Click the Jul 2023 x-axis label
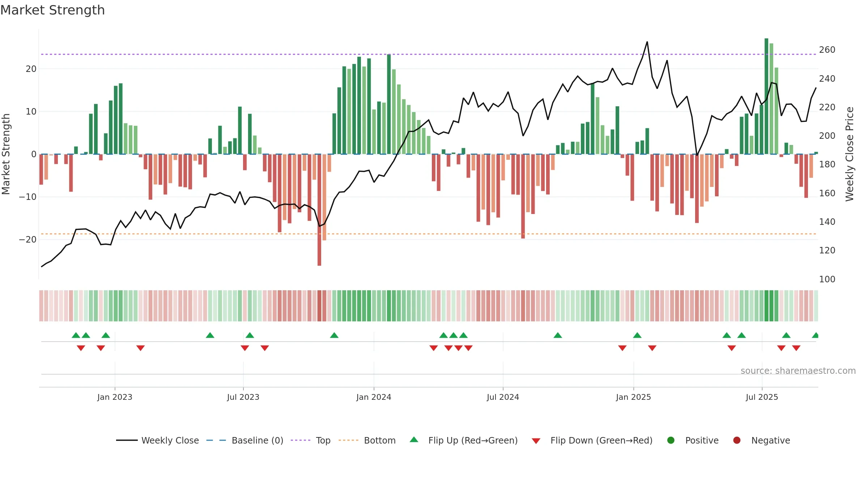Viewport: 868px width, 488px height. coord(243,397)
